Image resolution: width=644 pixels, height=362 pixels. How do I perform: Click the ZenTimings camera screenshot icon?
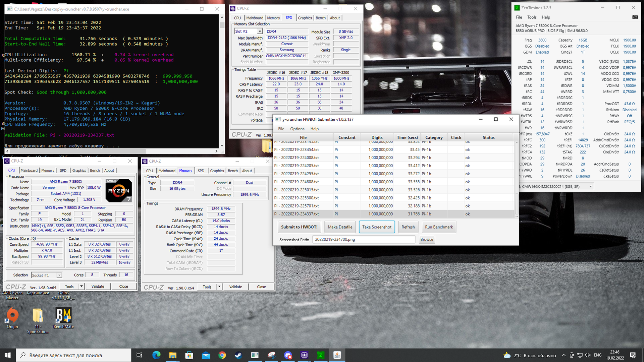[x=635, y=17]
